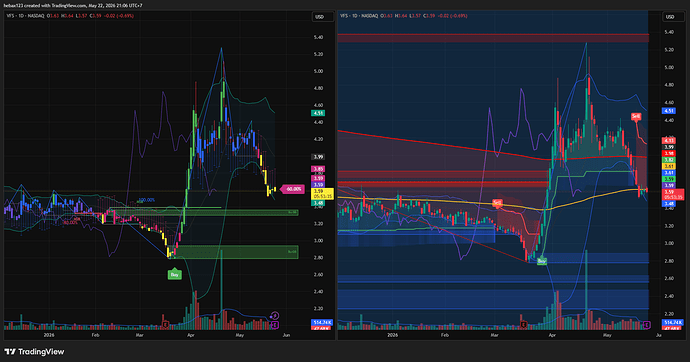This screenshot has height=362, width=690.
Task: Click the Jun label on left chart time axis
Action: [286, 335]
